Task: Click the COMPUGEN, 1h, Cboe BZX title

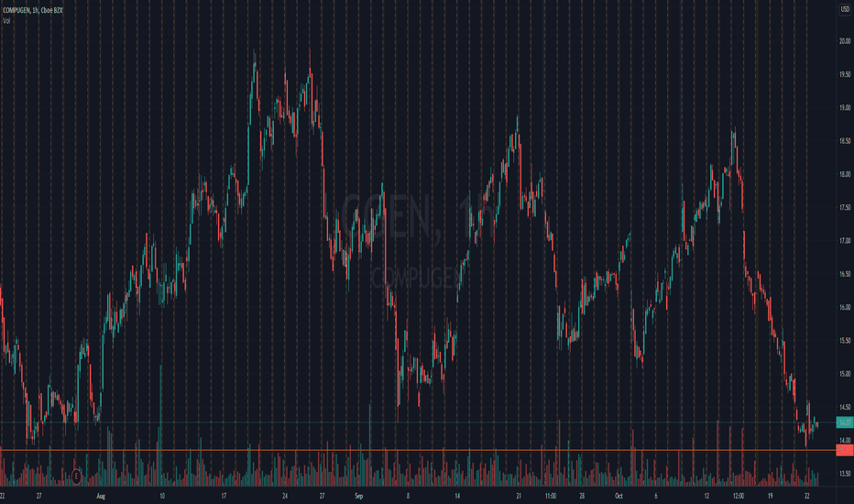Action: [x=33, y=10]
